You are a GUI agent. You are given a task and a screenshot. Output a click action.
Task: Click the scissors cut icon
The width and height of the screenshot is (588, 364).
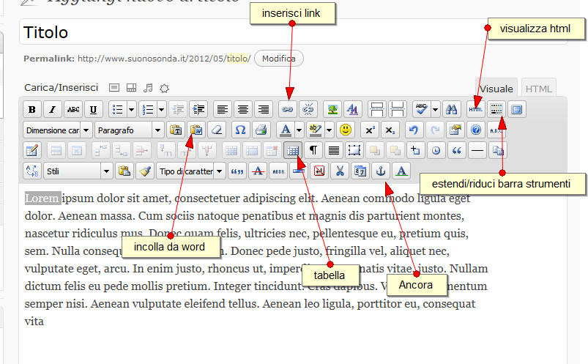pos(340,171)
